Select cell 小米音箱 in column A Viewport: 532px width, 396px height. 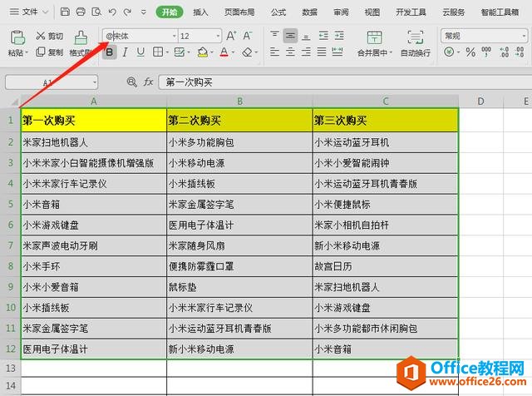pos(94,205)
